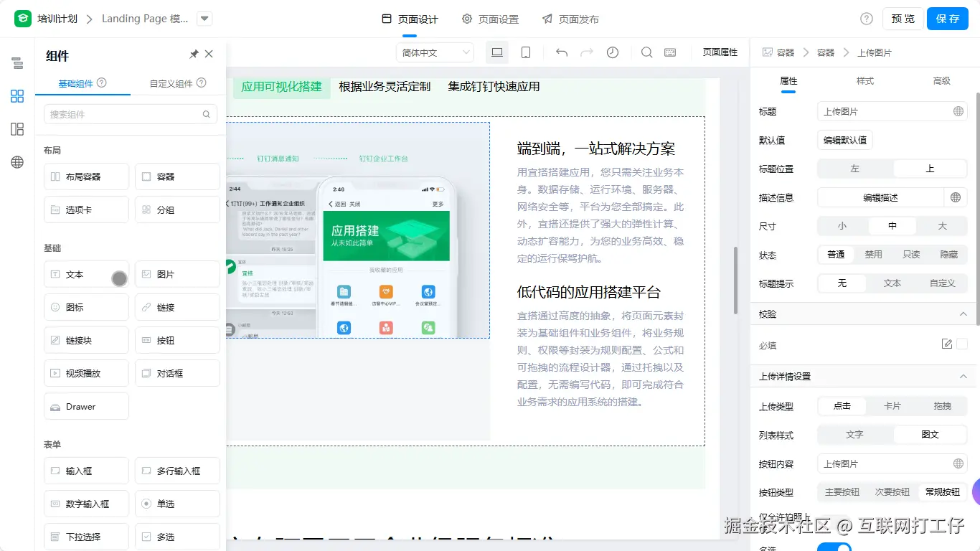980x551 pixels.
Task: Click the search magnifier in component search
Action: pos(206,114)
